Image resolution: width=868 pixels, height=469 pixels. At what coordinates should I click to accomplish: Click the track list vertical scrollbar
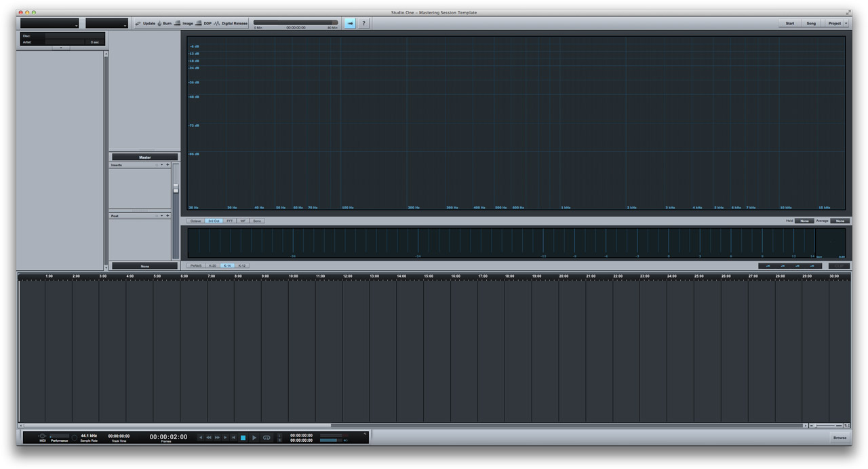pyautogui.click(x=106, y=160)
